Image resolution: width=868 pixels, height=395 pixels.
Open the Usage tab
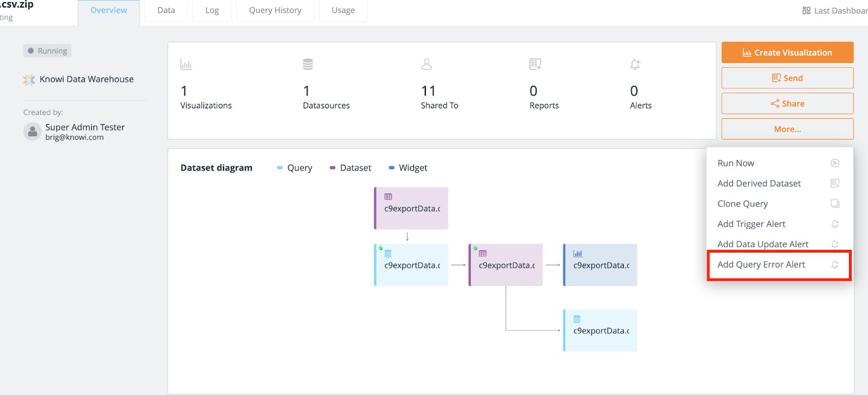(x=343, y=10)
